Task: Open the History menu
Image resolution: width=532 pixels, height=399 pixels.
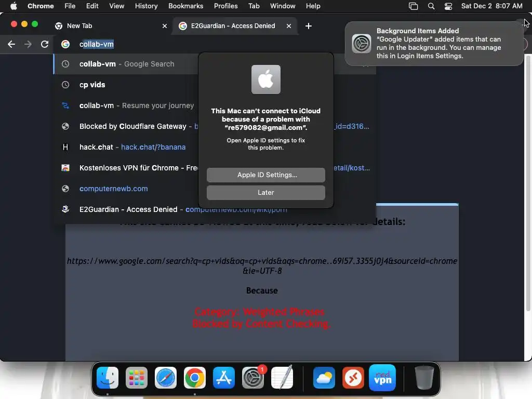Action: pyautogui.click(x=146, y=6)
